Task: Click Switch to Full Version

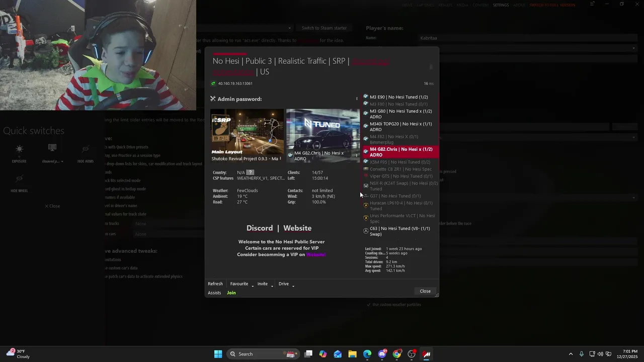Action: 552,5
